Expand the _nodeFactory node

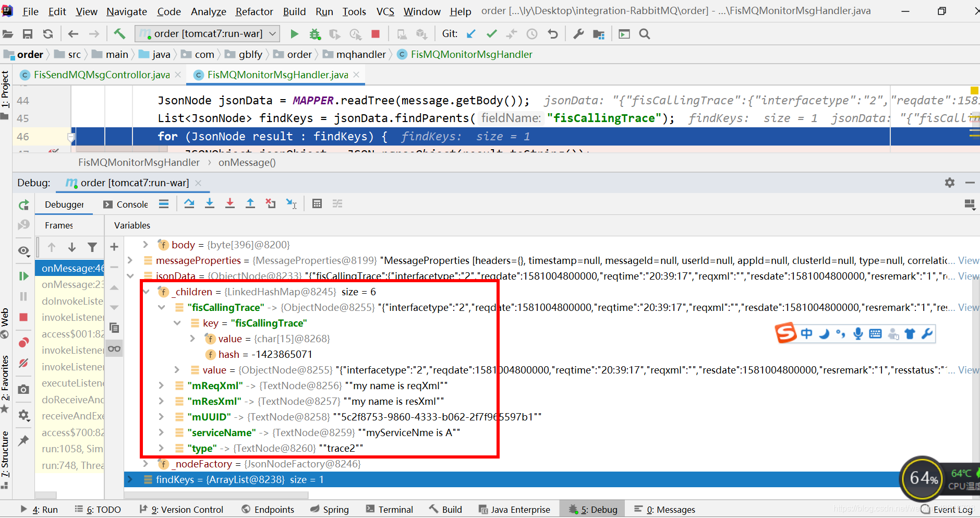pyautogui.click(x=146, y=463)
